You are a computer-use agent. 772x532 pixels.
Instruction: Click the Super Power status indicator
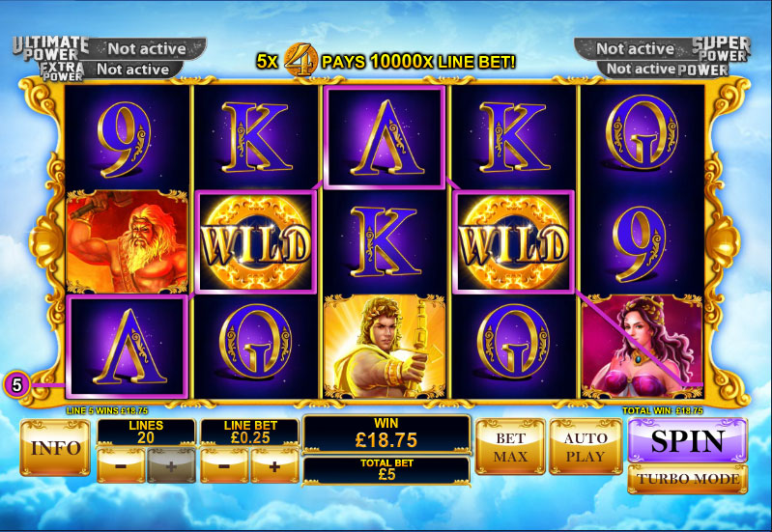tap(634, 48)
